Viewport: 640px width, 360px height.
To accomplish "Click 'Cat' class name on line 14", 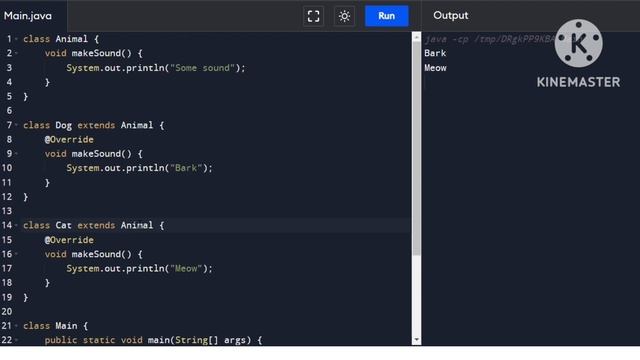I will 64,225.
